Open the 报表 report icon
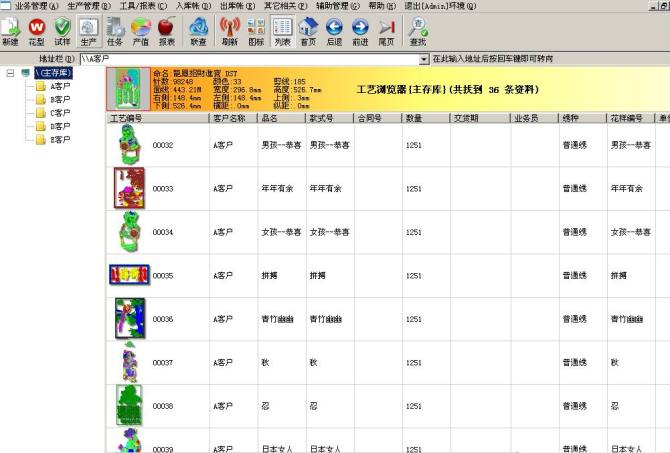 coord(166,31)
